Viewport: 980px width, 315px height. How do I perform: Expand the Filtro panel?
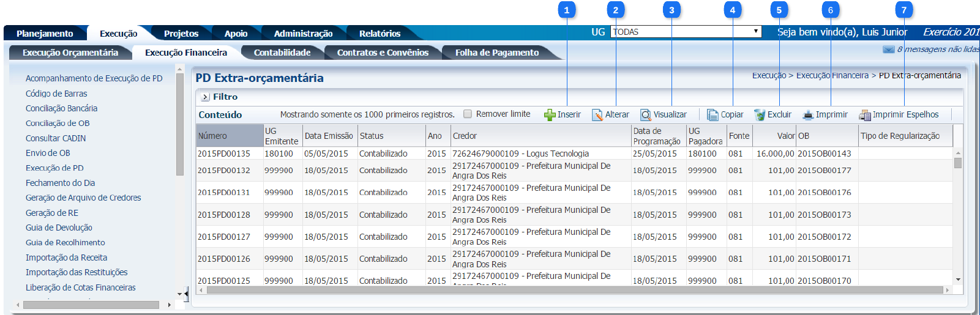(x=206, y=97)
